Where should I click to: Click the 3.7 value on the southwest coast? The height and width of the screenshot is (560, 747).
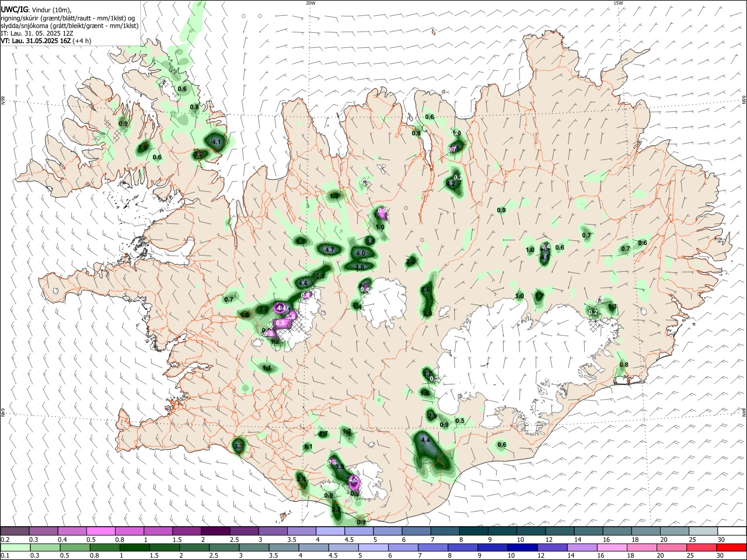point(238,446)
